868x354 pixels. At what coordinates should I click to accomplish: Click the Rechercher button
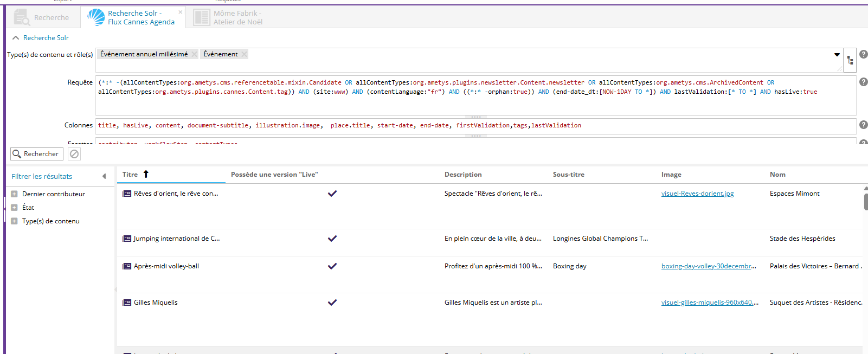click(36, 154)
